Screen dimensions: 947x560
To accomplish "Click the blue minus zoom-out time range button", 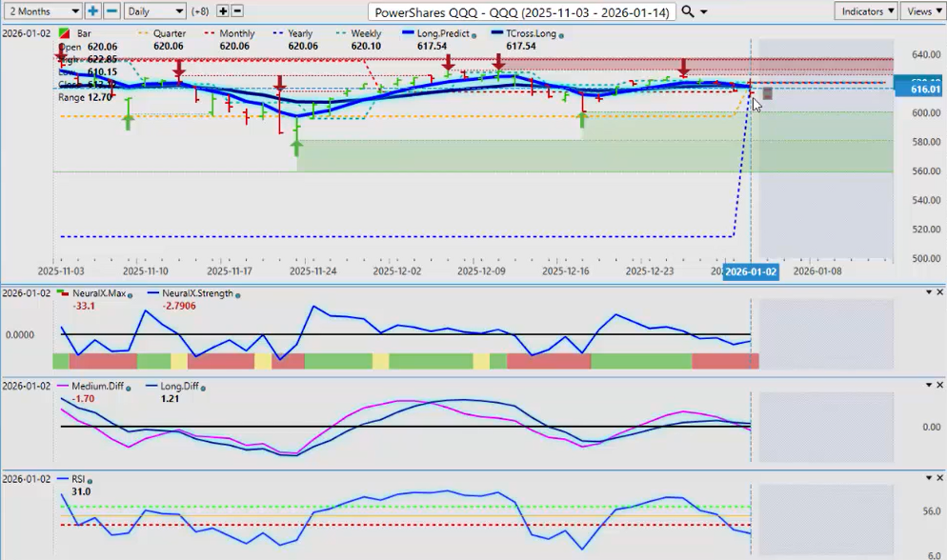I will [111, 11].
